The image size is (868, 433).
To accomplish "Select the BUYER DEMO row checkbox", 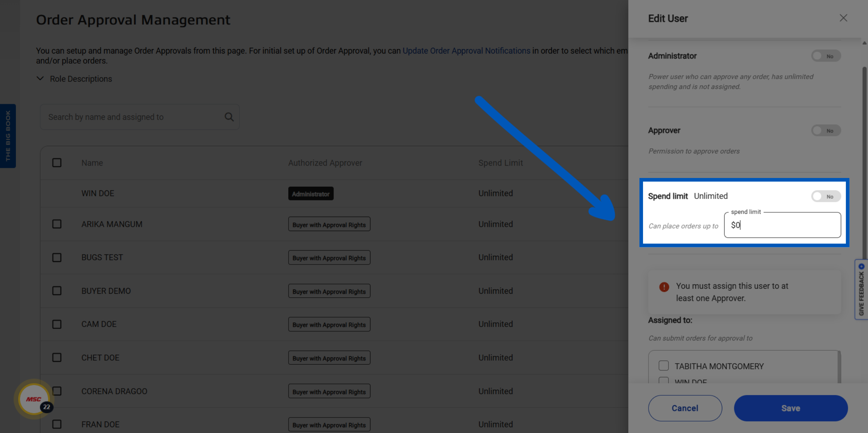I will [57, 291].
